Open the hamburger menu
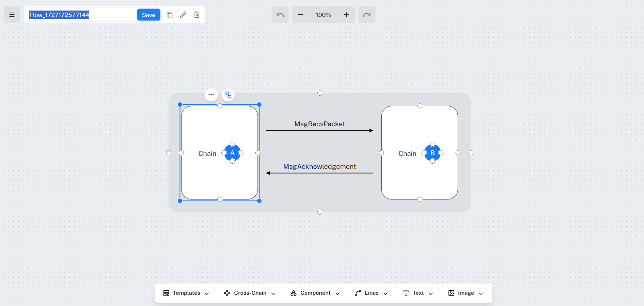Screen dimensions: 644x306 point(12,15)
